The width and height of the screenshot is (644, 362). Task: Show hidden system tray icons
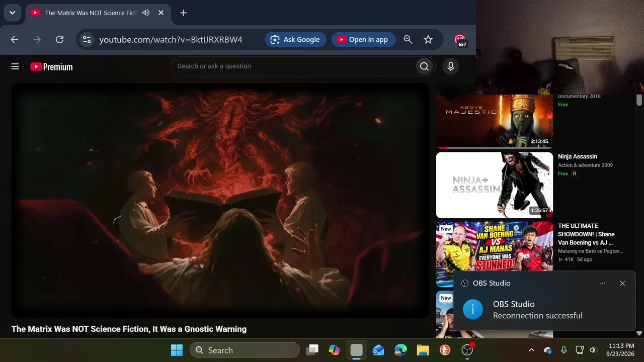tap(531, 350)
